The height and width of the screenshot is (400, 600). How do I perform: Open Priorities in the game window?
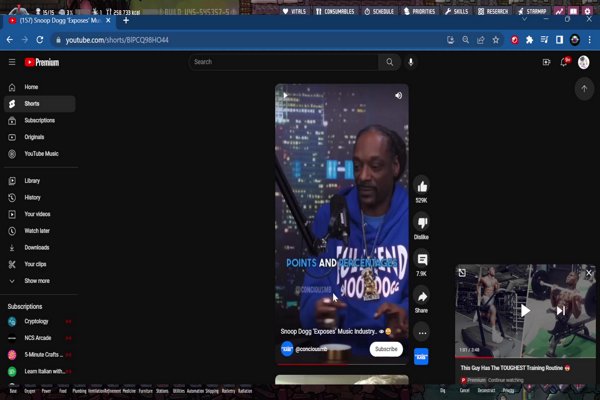[x=420, y=11]
